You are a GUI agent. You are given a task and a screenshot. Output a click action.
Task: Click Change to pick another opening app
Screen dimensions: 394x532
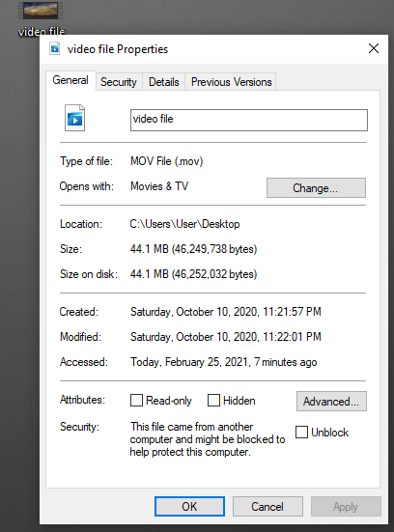[316, 188]
